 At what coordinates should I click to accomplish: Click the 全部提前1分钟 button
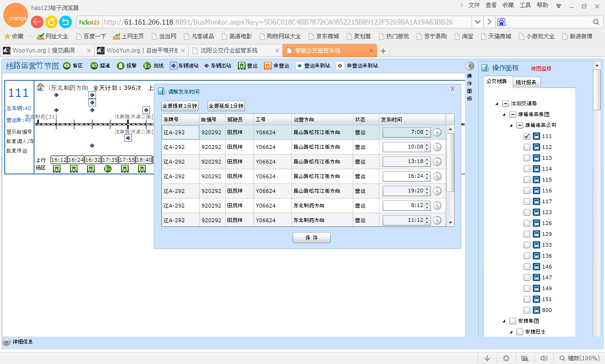180,106
